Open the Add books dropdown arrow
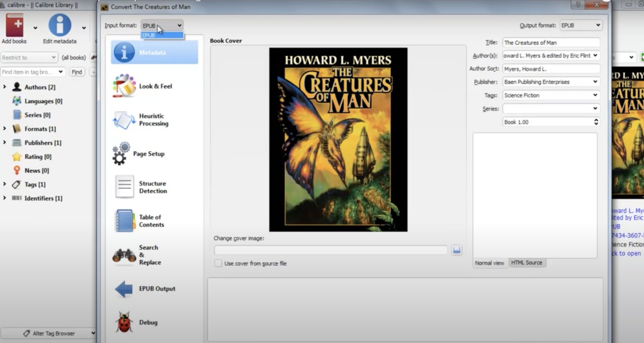Screen dimensions: 644x343 (35, 28)
